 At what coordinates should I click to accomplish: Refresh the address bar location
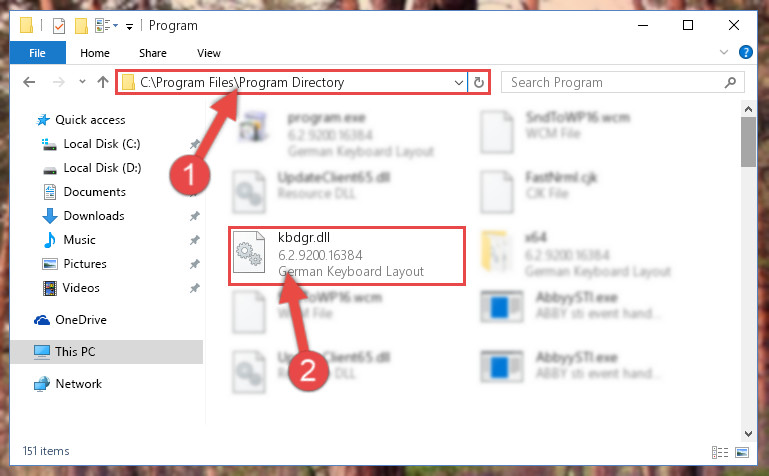pyautogui.click(x=479, y=82)
